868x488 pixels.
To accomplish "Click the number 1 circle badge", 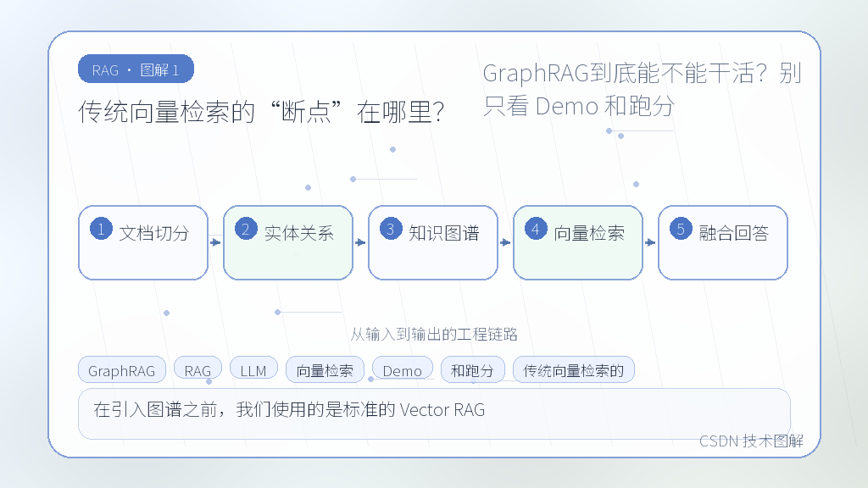I will (x=102, y=229).
